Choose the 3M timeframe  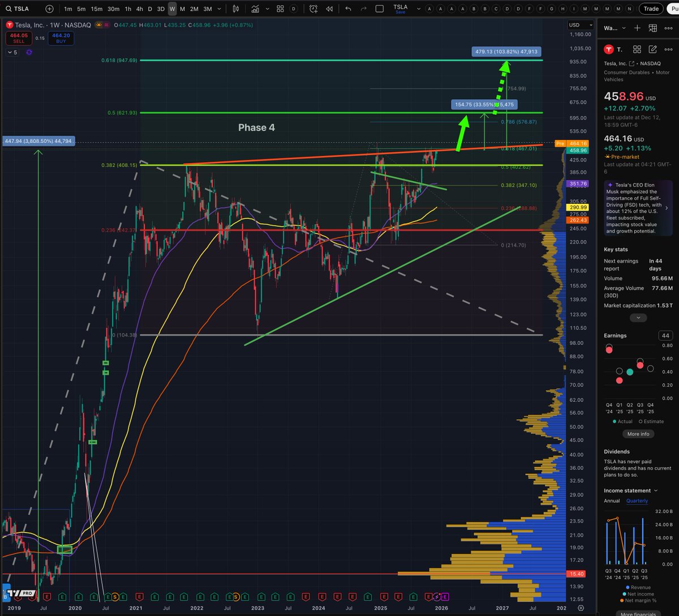point(208,8)
